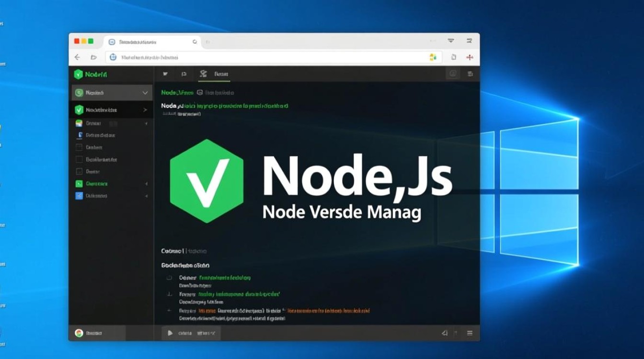Expand the highlighted green-check sidebar item arrow
This screenshot has height=359, width=644.
pos(145,110)
